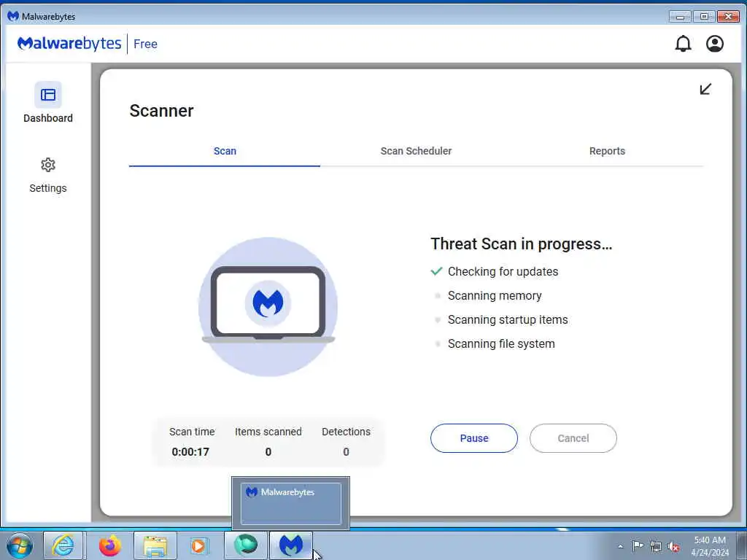Screen dimensions: 747x560
Task: Click the Items scanned count
Action: (x=268, y=452)
